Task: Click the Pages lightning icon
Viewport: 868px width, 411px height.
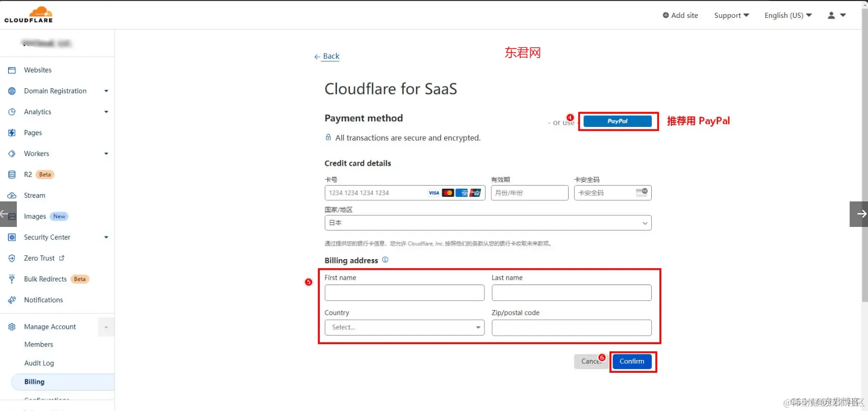Action: tap(12, 133)
